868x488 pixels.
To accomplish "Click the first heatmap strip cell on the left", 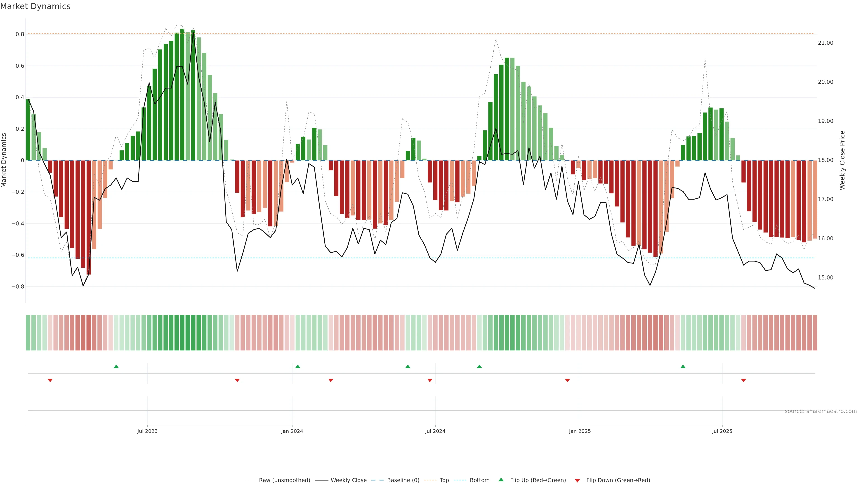I will [28, 333].
